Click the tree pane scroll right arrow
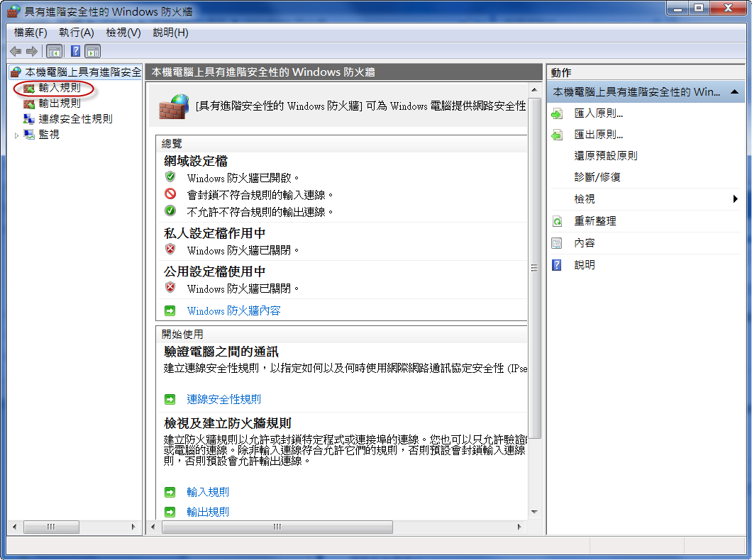The image size is (752, 560). click(133, 527)
